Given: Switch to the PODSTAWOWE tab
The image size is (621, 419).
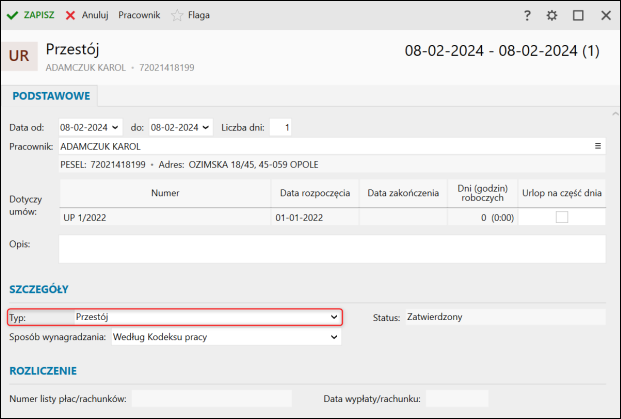Looking at the screenshot, I should [51, 96].
